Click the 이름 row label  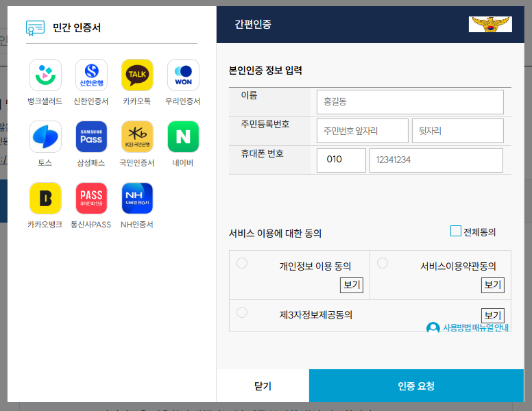[x=249, y=95]
